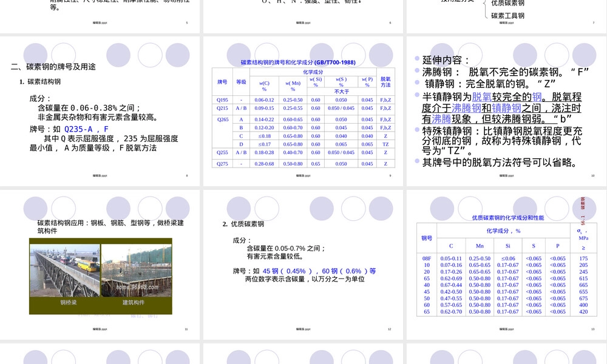Screen dimensions: 607x364
Task: Click the 0.05-0.11 cell in slide 13 table
Action: (451, 258)
